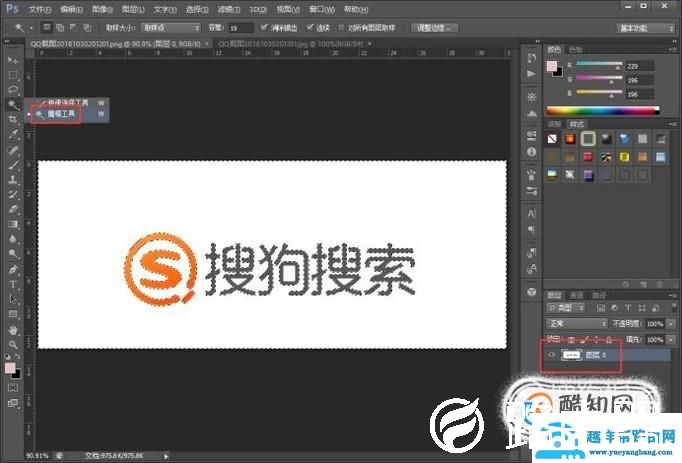Open the Fill slider arrow

tap(671, 339)
